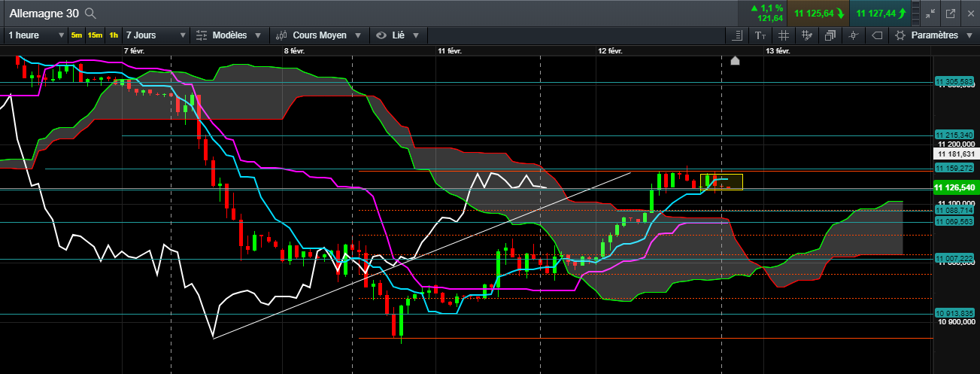
Task: Open the Paramètres settings menu
Action: [933, 35]
